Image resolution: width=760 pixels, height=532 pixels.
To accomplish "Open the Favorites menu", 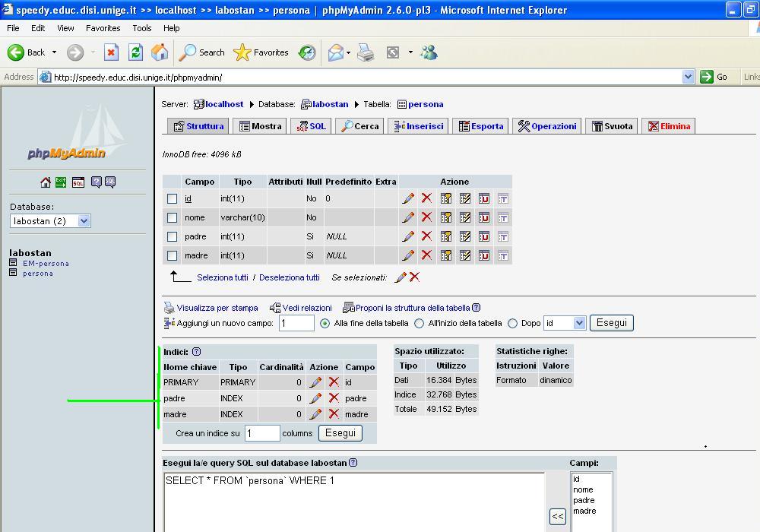I will point(103,28).
